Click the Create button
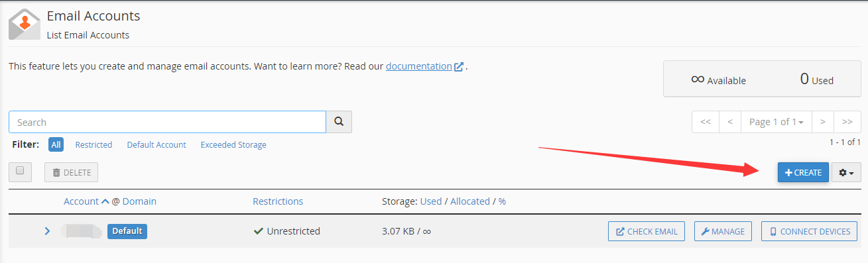Screen dimensions: 868x263 [x=803, y=172]
